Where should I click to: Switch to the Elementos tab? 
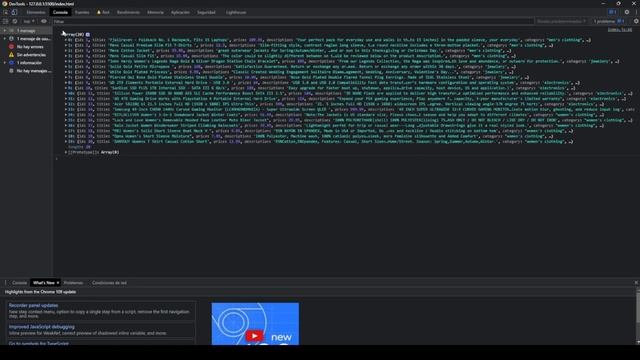coord(36,12)
